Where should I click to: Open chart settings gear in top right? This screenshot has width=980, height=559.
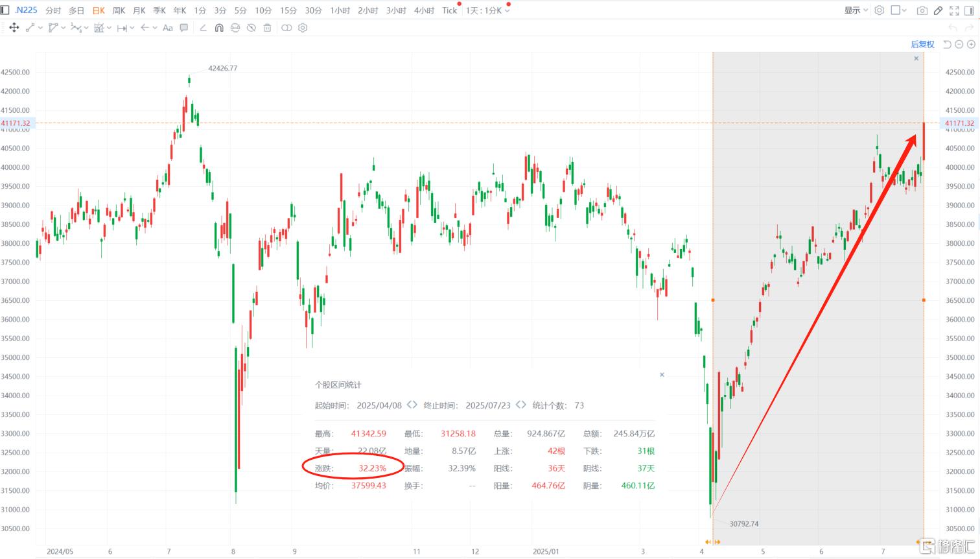point(879,10)
